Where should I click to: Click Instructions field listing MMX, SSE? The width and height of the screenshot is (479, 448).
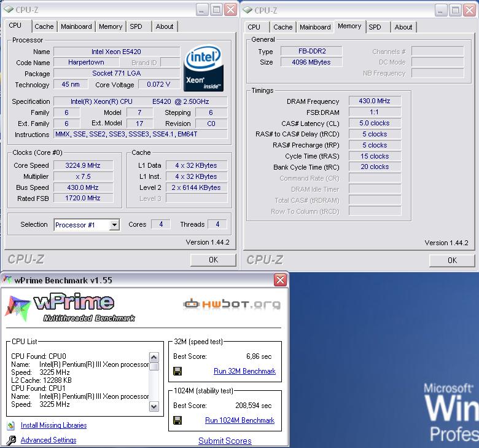[141, 134]
